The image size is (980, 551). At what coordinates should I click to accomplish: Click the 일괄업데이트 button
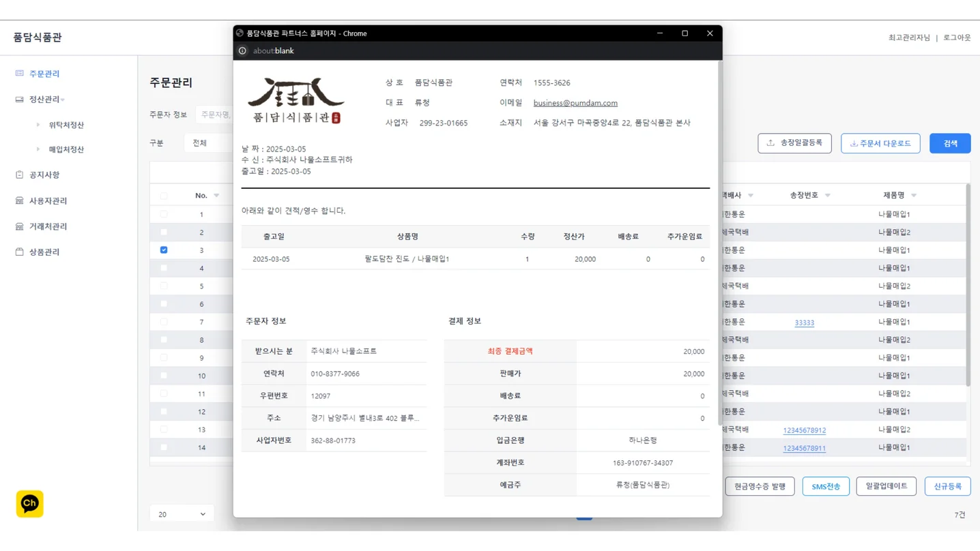[886, 486]
